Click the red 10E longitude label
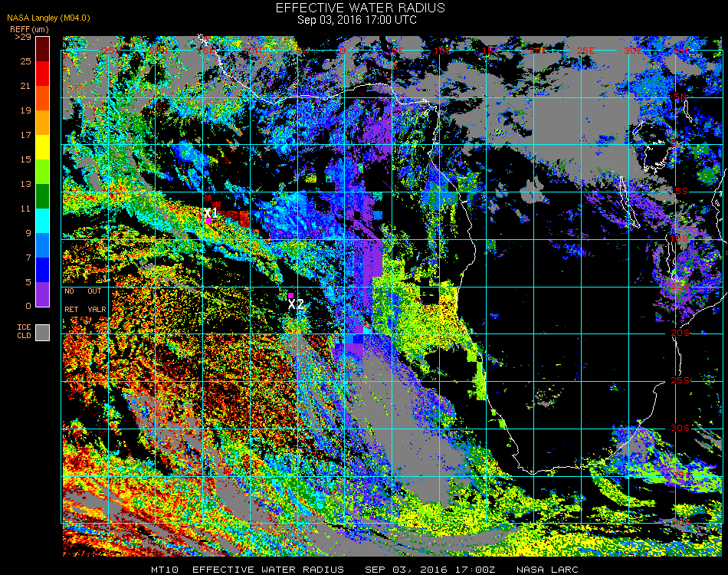 442,51
